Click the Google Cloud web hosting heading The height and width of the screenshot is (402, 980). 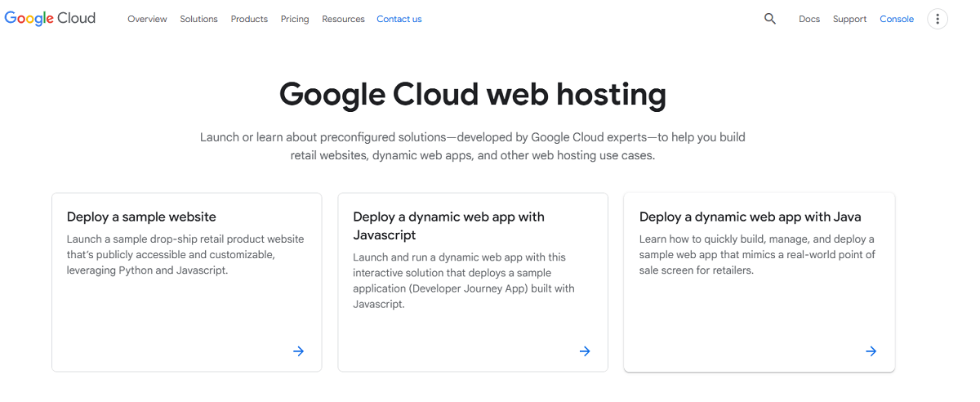pos(473,94)
